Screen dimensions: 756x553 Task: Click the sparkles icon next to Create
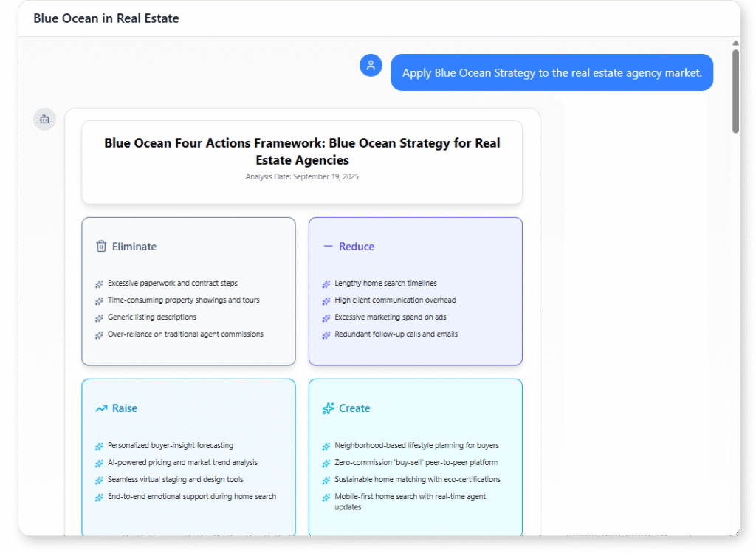coord(328,408)
